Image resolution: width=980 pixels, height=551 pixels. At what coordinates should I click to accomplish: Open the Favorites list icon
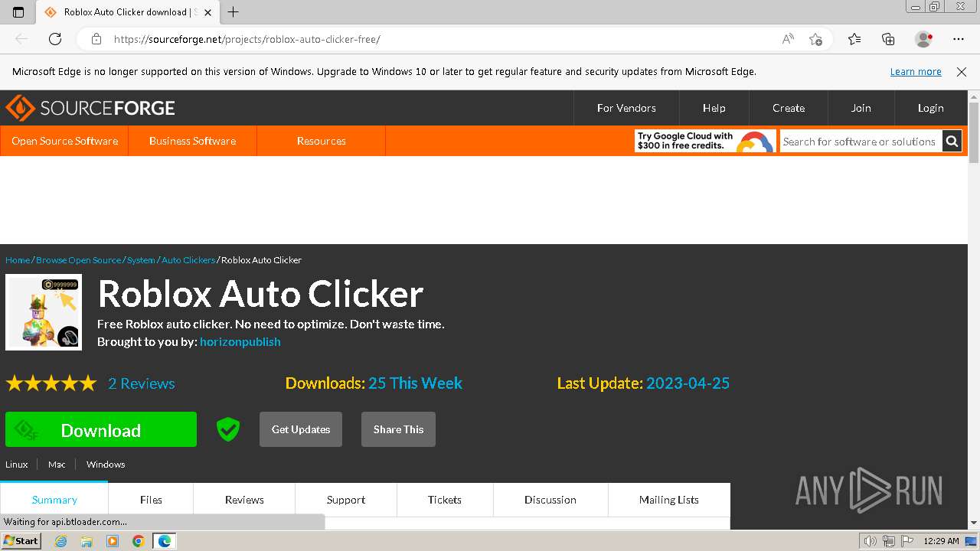pos(854,39)
